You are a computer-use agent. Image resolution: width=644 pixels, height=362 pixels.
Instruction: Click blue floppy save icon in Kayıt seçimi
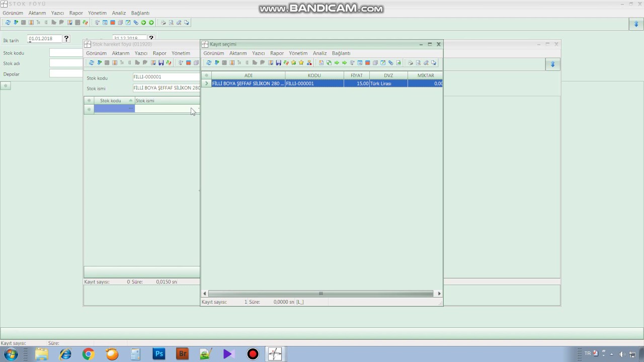(278, 63)
